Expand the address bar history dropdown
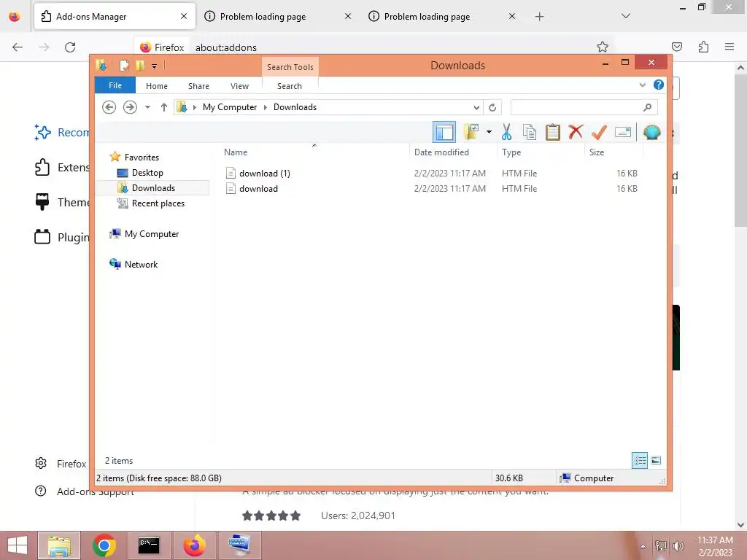 click(476, 108)
